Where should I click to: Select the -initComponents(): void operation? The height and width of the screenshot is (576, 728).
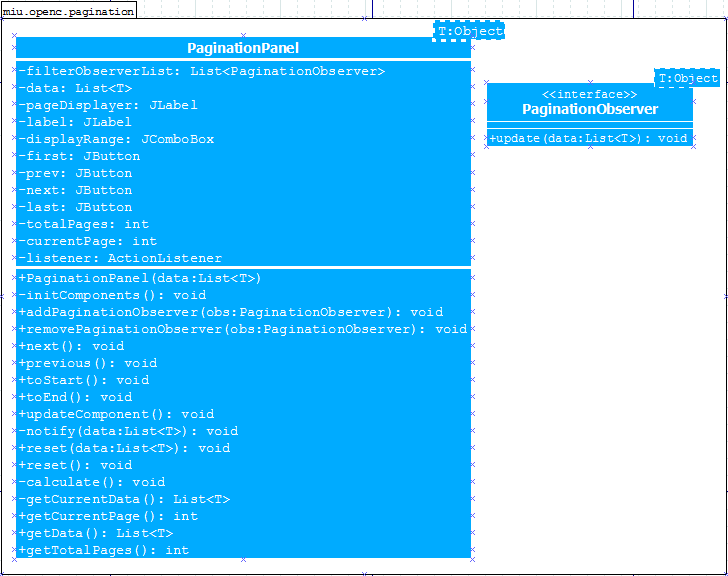pyautogui.click(x=112, y=295)
